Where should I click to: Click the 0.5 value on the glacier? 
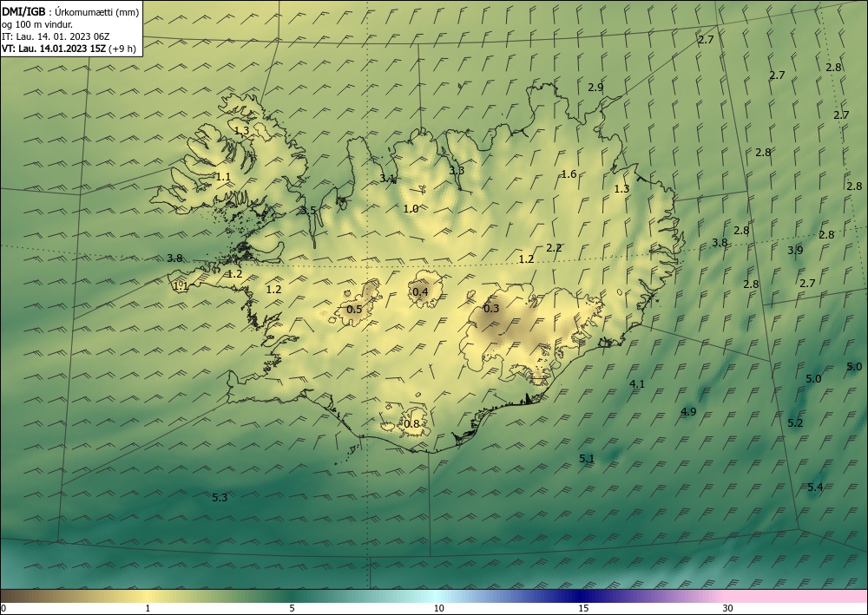tap(354, 309)
